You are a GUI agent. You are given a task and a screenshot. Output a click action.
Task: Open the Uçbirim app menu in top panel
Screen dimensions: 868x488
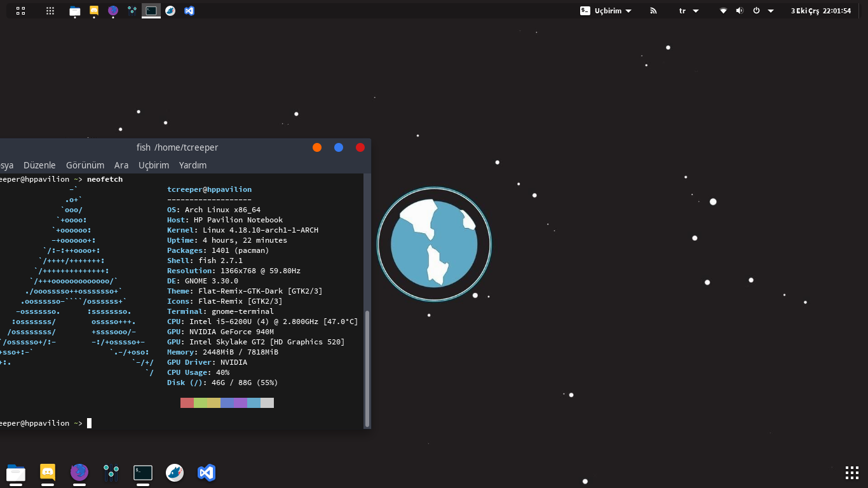pos(606,11)
